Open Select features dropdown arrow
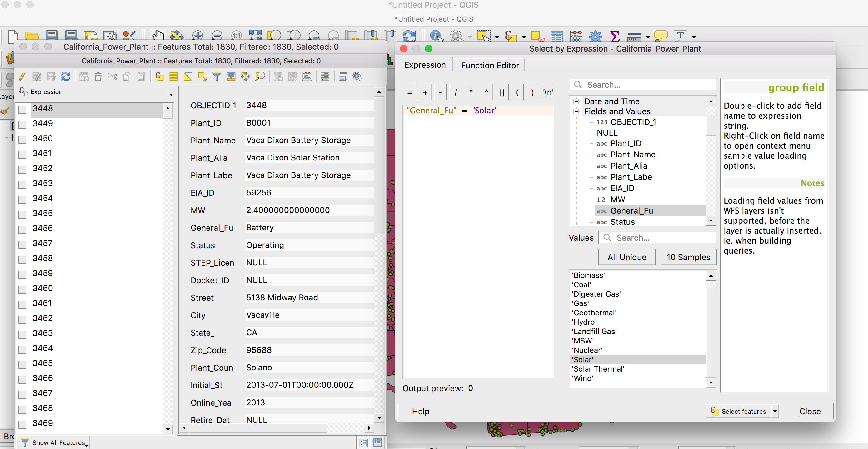This screenshot has height=449, width=868. 775,411
